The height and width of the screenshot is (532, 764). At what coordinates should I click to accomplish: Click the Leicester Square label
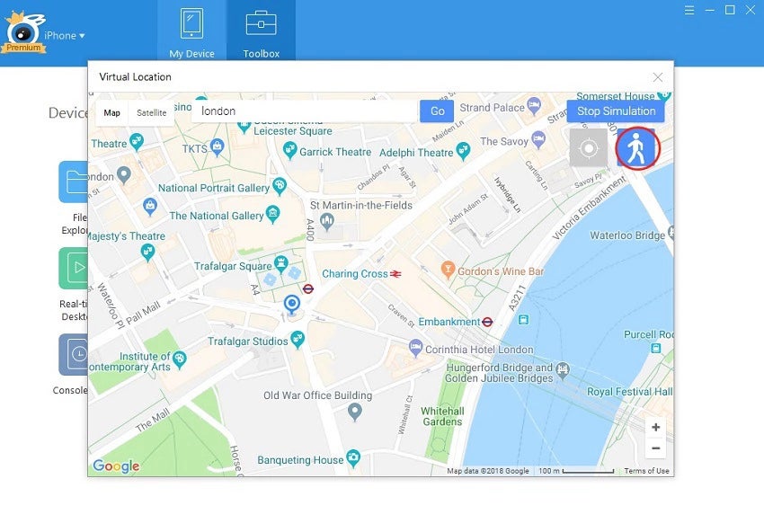(x=293, y=131)
